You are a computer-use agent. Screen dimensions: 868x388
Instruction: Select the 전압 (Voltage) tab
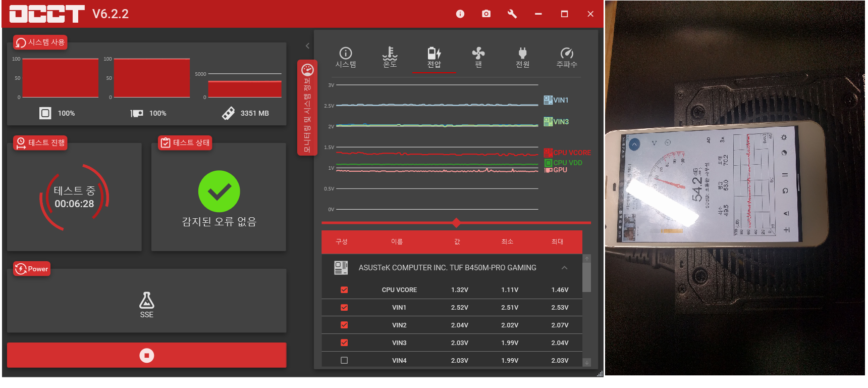[x=434, y=58]
